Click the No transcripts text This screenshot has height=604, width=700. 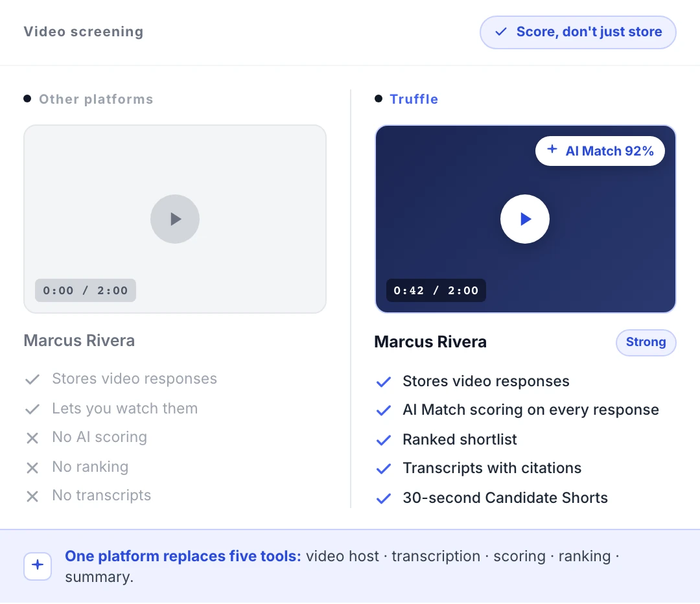pyautogui.click(x=101, y=496)
